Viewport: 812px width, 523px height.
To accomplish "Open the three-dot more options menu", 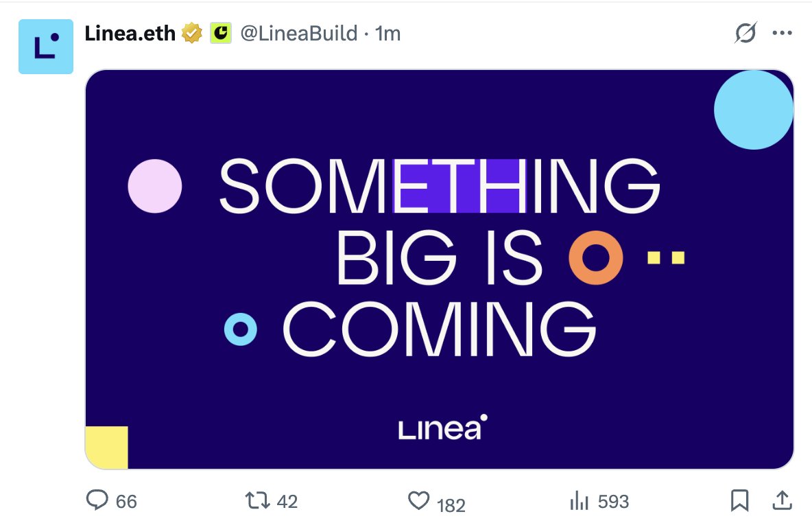I will click(782, 33).
